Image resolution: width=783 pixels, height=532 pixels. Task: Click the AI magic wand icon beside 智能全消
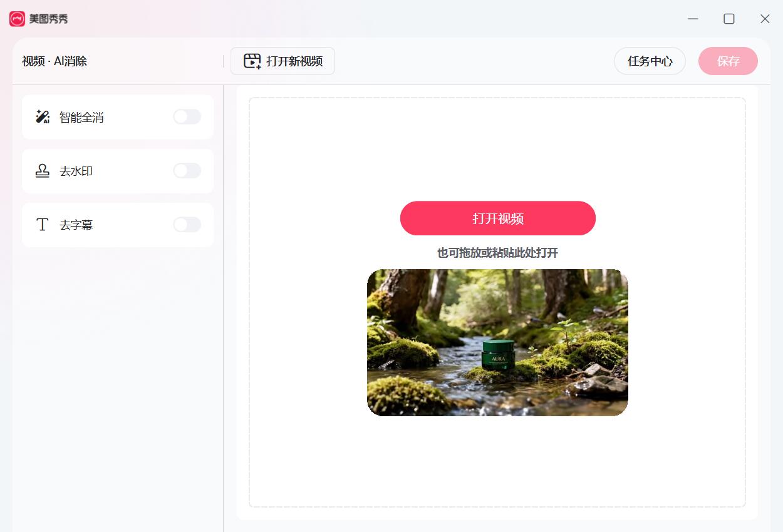pyautogui.click(x=43, y=117)
